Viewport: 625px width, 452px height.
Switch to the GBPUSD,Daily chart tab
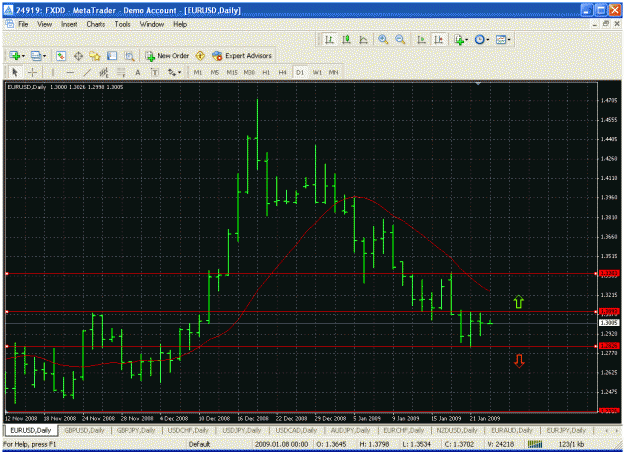click(x=84, y=430)
